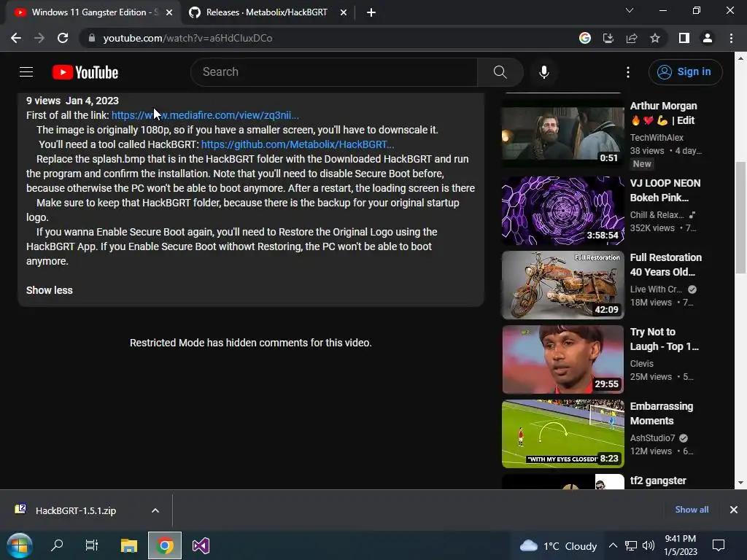
Task: Open the YouTube hamburger guide menu
Action: click(26, 72)
